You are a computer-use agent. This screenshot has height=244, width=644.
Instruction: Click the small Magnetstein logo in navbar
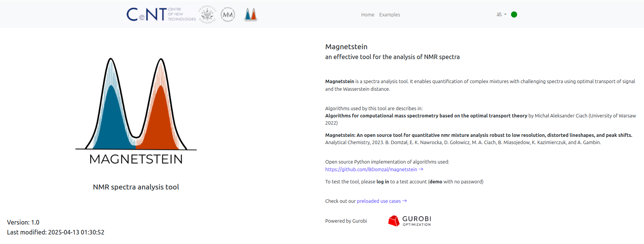pyautogui.click(x=251, y=14)
